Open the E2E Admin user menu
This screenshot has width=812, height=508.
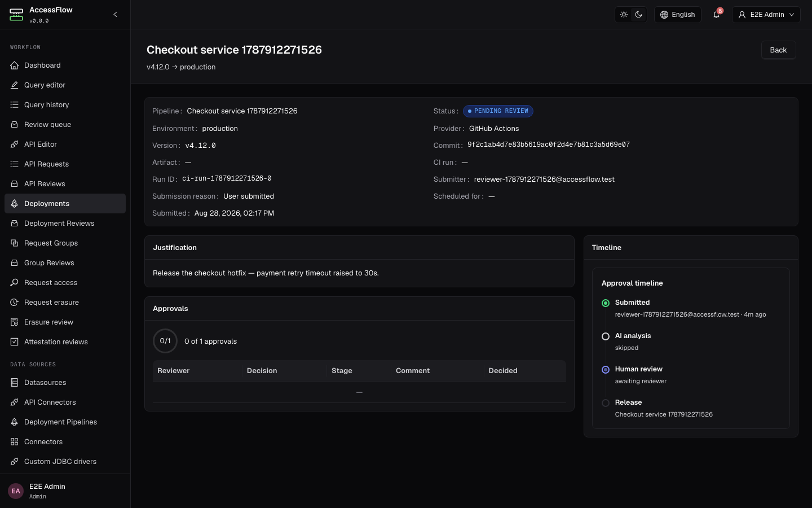(767, 15)
